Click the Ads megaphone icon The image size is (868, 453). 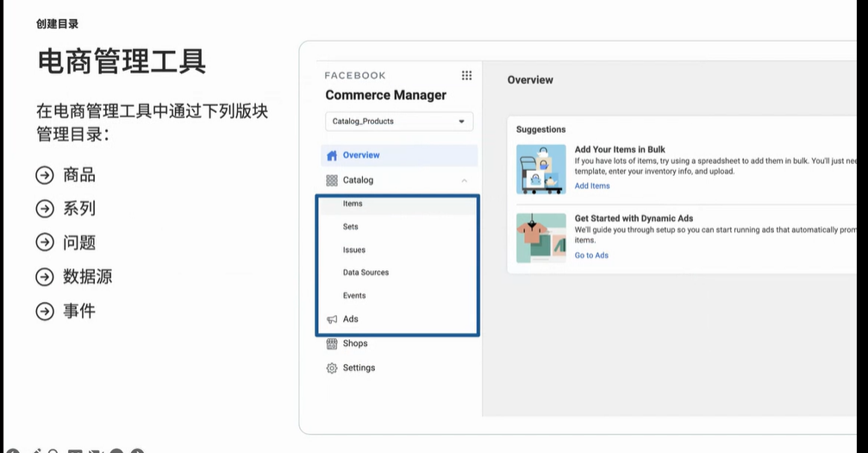(x=332, y=319)
